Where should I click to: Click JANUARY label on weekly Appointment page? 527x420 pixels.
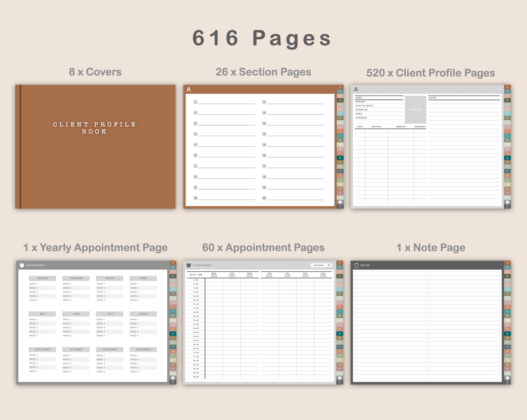(x=318, y=265)
